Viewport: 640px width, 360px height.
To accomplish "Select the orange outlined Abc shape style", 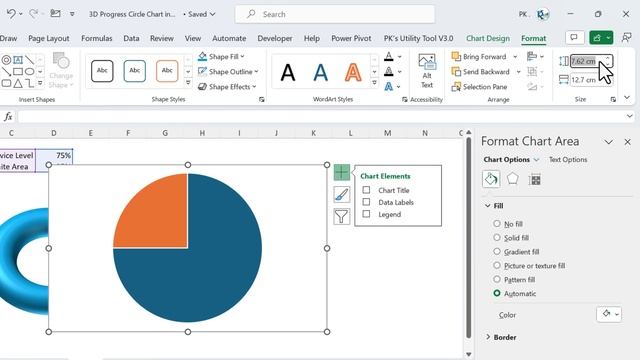I will (x=167, y=71).
